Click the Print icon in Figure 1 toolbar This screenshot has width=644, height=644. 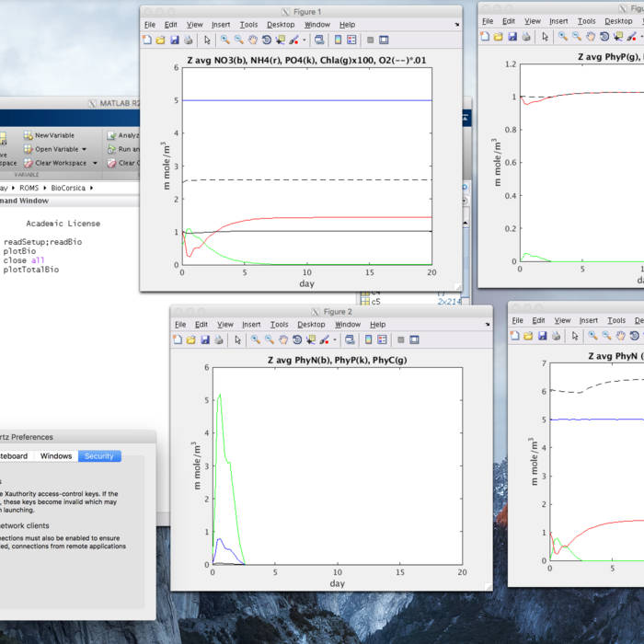tap(189, 40)
